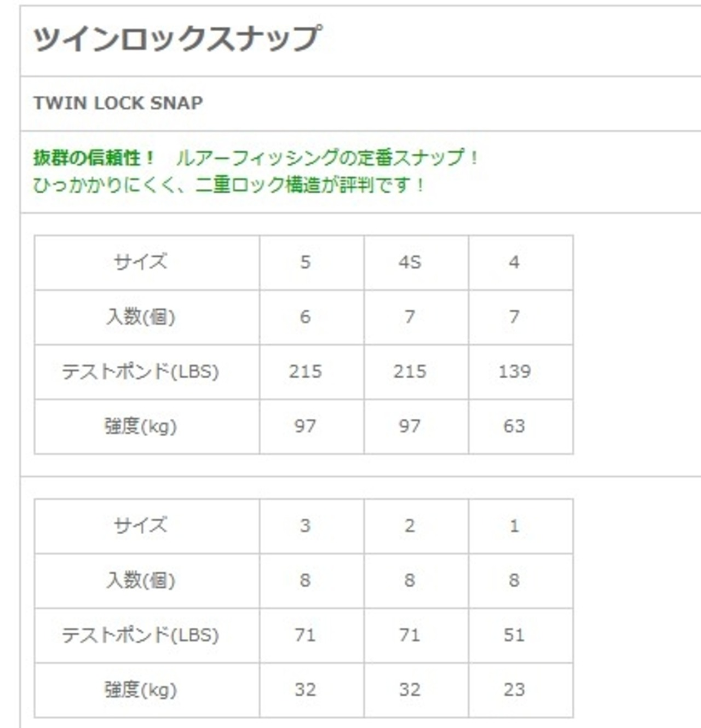The height and width of the screenshot is (728, 701).
Task: Click the quantity cell showing 6
Action: [x=305, y=317]
